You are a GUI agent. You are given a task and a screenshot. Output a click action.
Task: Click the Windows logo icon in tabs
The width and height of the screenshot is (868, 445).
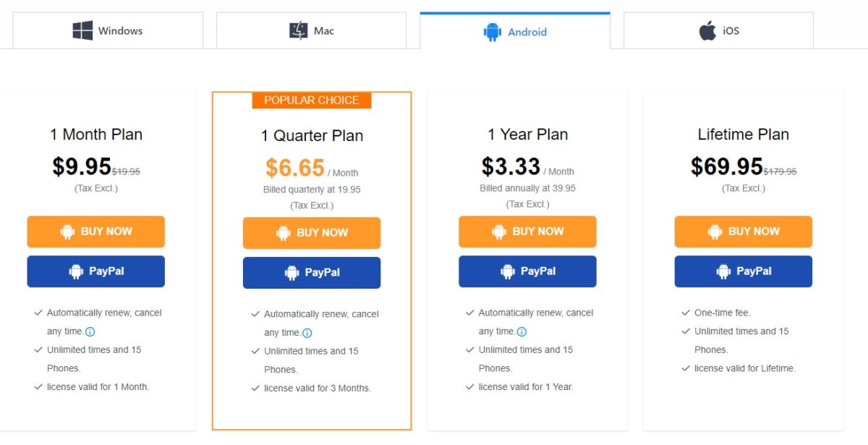point(82,30)
